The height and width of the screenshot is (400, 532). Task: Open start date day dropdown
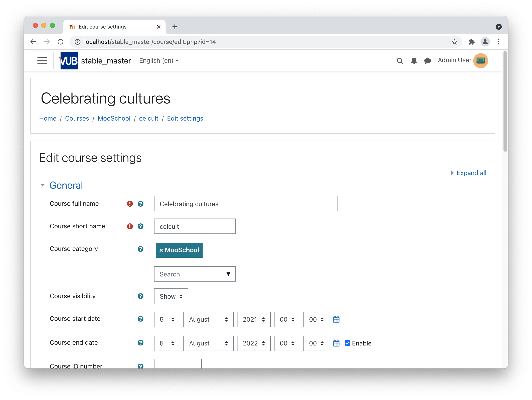tap(167, 319)
